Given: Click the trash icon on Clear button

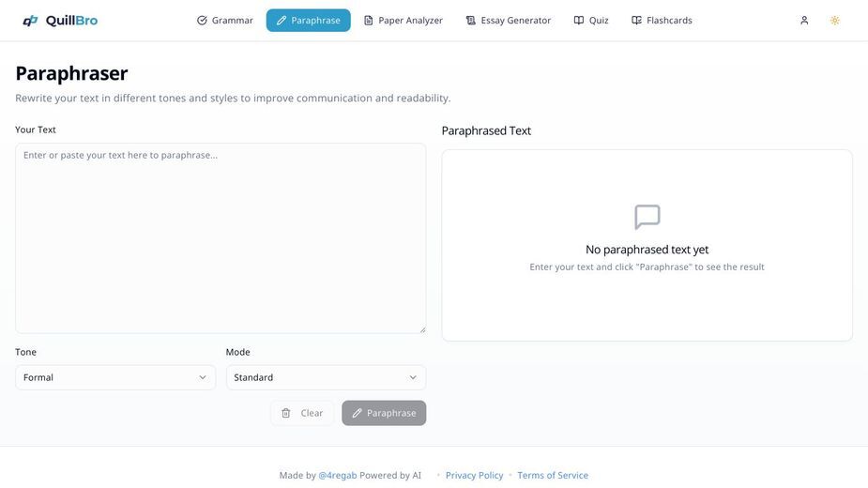Looking at the screenshot, I should [285, 413].
